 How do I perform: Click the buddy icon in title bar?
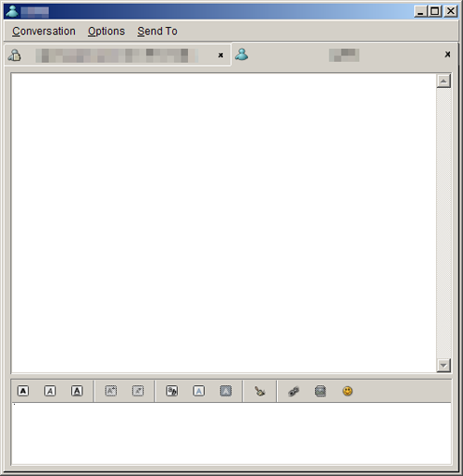pyautogui.click(x=12, y=11)
